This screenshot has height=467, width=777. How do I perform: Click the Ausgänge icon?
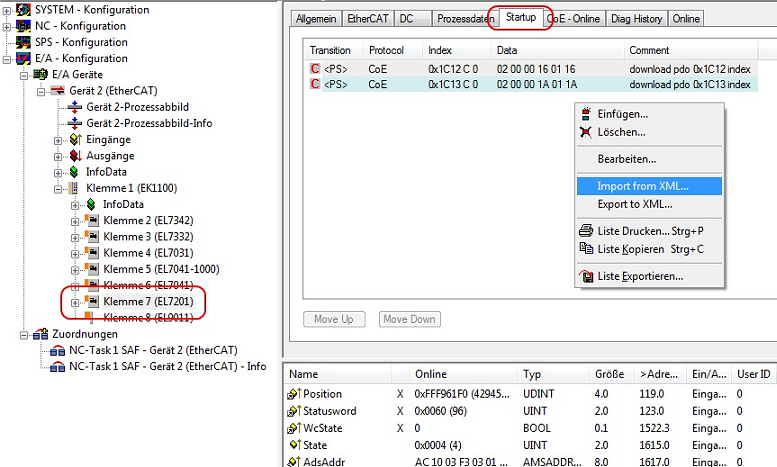[75, 156]
